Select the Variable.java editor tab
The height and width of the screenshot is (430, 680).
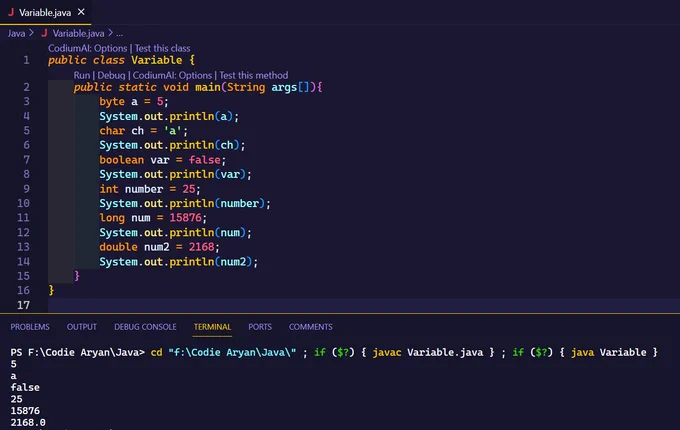(46, 12)
